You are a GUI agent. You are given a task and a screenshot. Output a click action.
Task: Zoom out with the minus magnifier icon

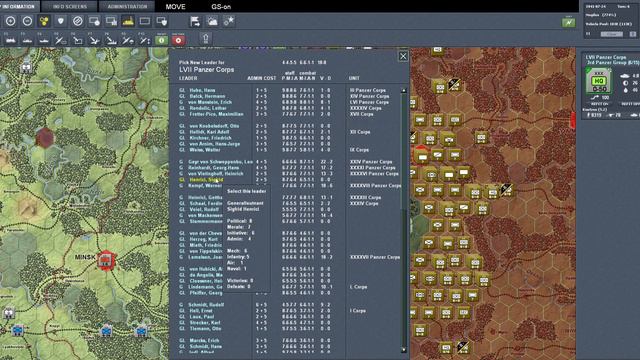(x=27, y=21)
